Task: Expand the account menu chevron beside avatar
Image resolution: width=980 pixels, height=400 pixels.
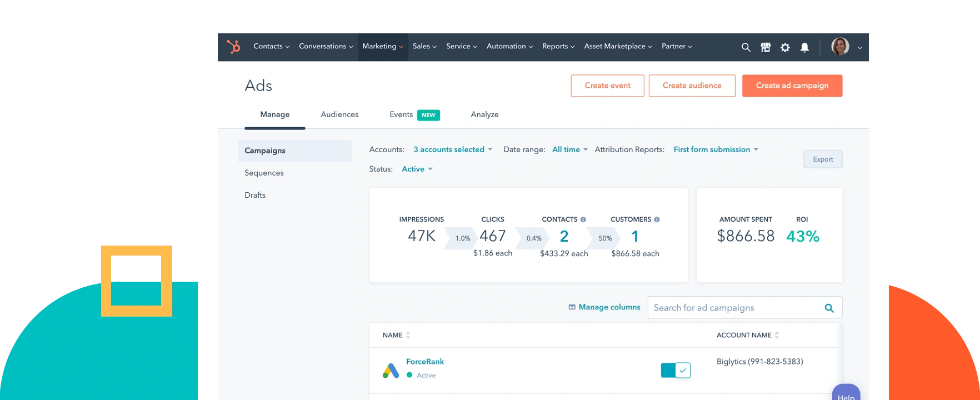Action: (x=859, y=48)
